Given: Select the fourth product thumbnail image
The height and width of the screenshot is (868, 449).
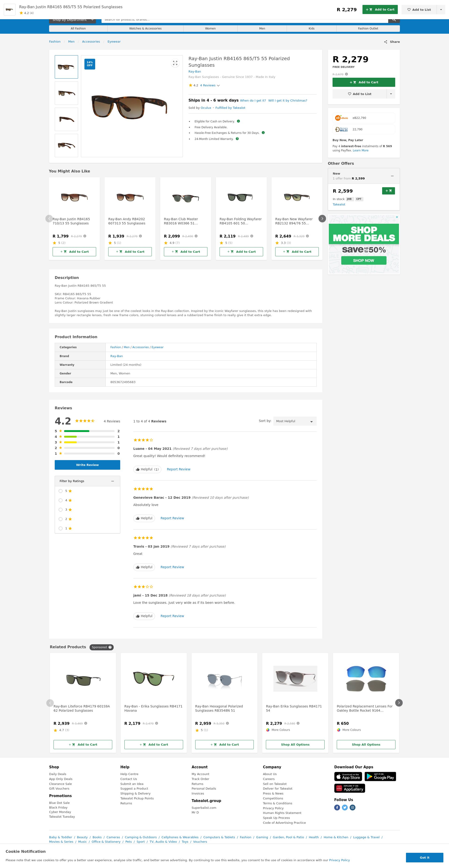Looking at the screenshot, I should (x=66, y=146).
